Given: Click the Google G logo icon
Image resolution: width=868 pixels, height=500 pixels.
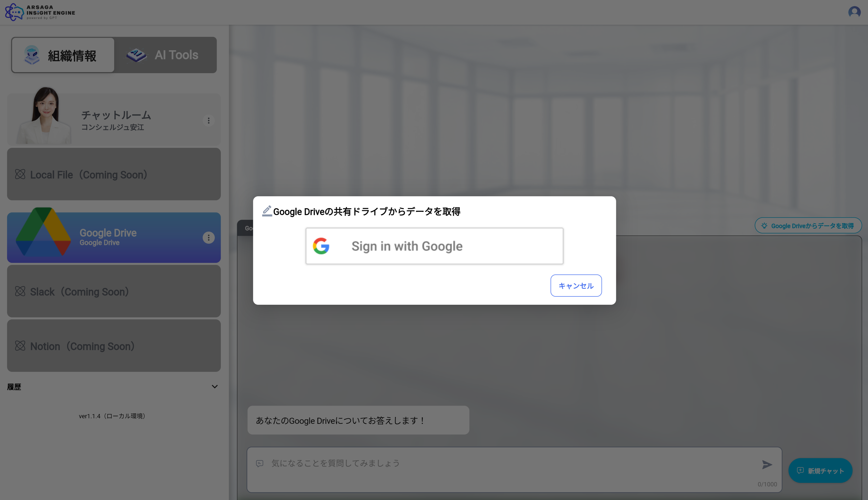Looking at the screenshot, I should tap(321, 246).
